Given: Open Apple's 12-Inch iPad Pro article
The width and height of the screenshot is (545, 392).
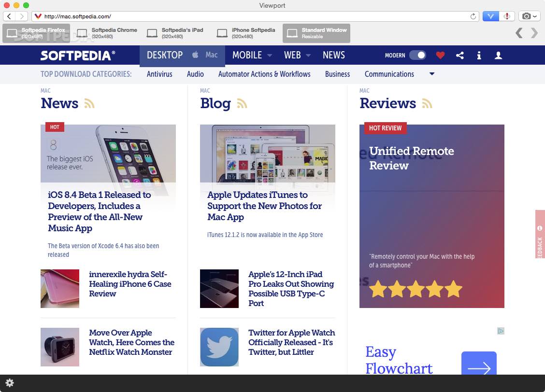Looking at the screenshot, I should (291, 289).
